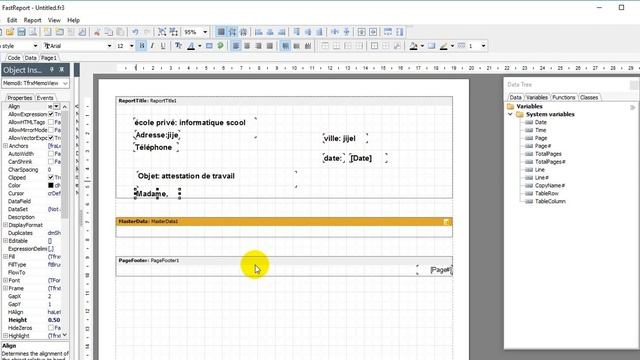Select the TotalPages system variable
This screenshot has width=640, height=360.
(x=548, y=154)
